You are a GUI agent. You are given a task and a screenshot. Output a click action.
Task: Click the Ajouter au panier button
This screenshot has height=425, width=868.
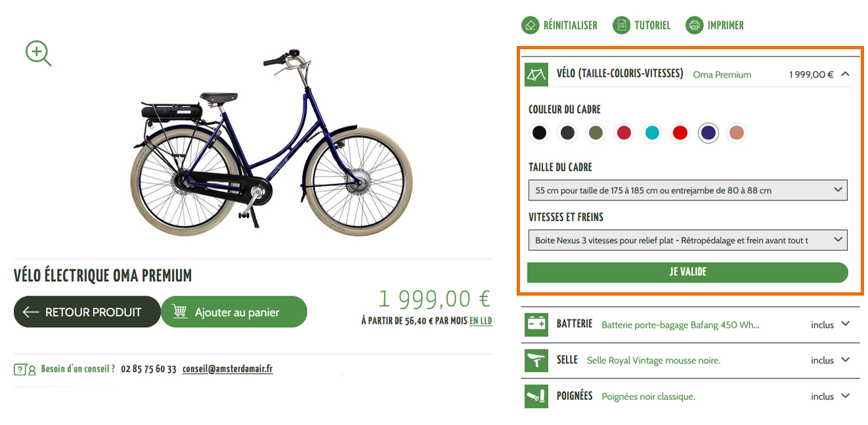pos(234,312)
